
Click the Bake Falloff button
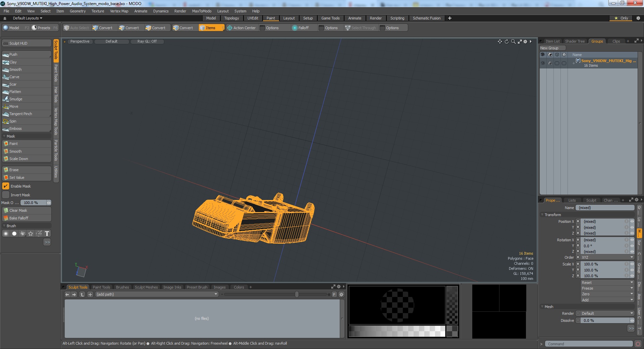click(26, 218)
